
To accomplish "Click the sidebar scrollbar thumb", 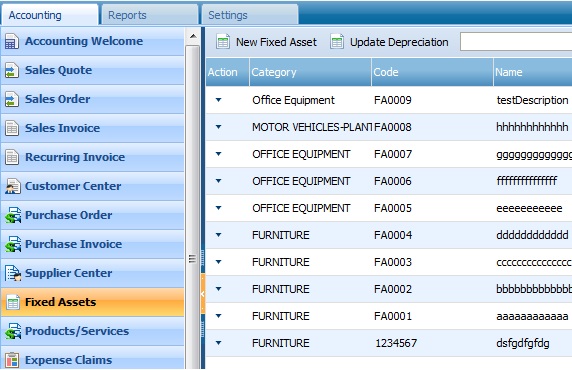I will coord(193,208).
